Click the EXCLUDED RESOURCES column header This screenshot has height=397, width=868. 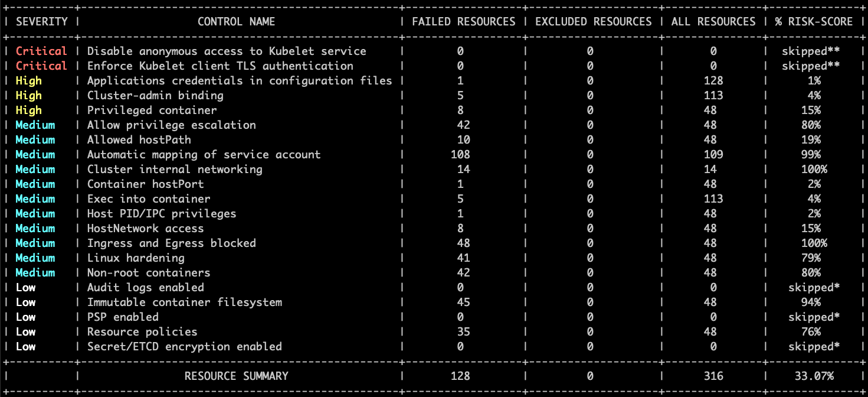tap(593, 22)
